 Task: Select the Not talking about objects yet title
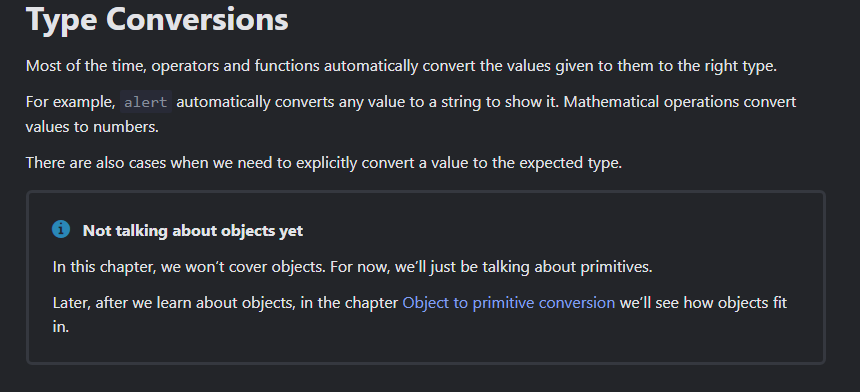pos(193,231)
